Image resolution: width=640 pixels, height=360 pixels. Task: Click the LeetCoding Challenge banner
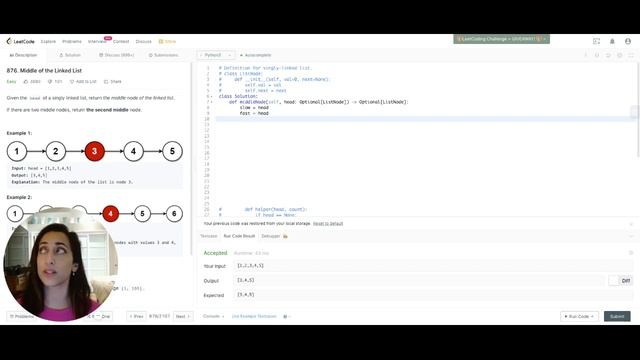pyautogui.click(x=501, y=39)
